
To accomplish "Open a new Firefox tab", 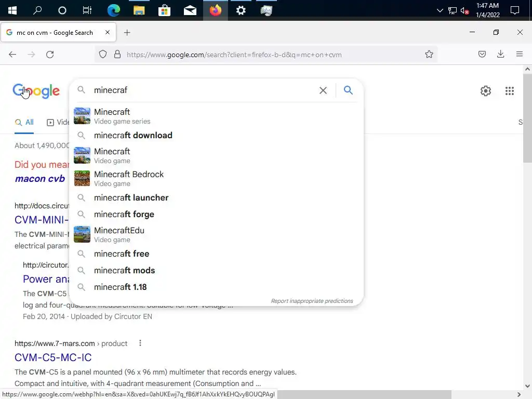I will click(127, 33).
